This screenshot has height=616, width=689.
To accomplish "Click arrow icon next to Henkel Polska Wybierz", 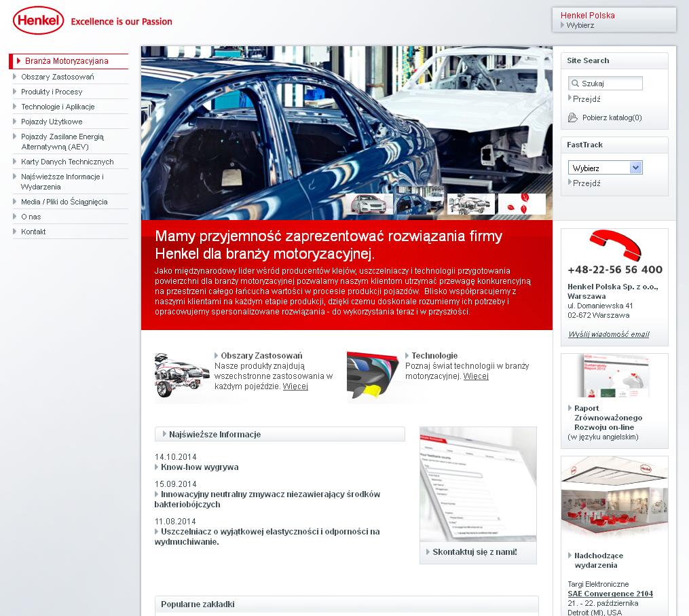I will coord(563,25).
